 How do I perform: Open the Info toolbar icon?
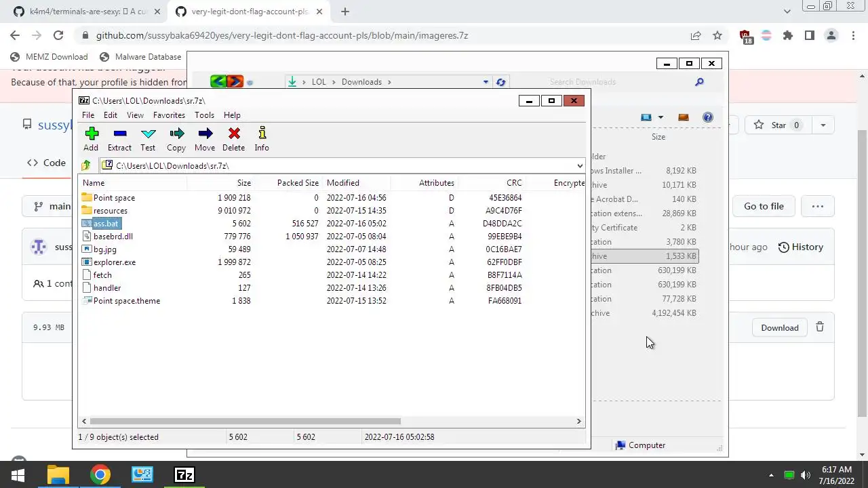[262, 139]
